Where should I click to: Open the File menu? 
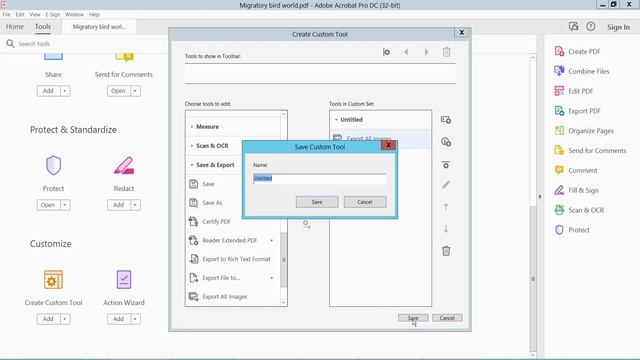pyautogui.click(x=6, y=14)
